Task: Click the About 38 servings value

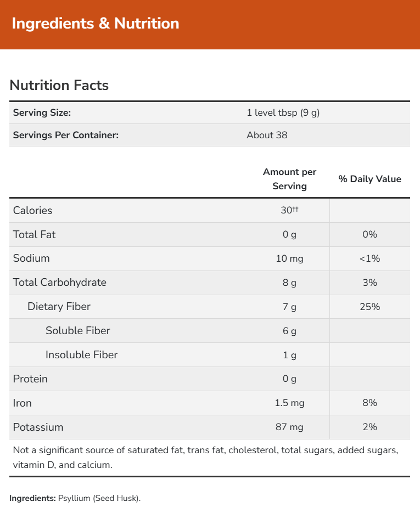Action: (267, 135)
